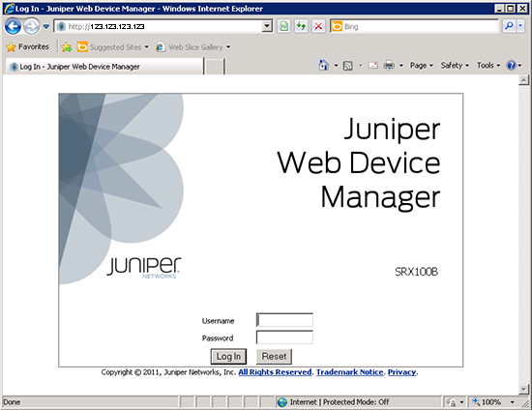Click the magnifier Search button
Viewport: 532px width, 410px height.
509,26
